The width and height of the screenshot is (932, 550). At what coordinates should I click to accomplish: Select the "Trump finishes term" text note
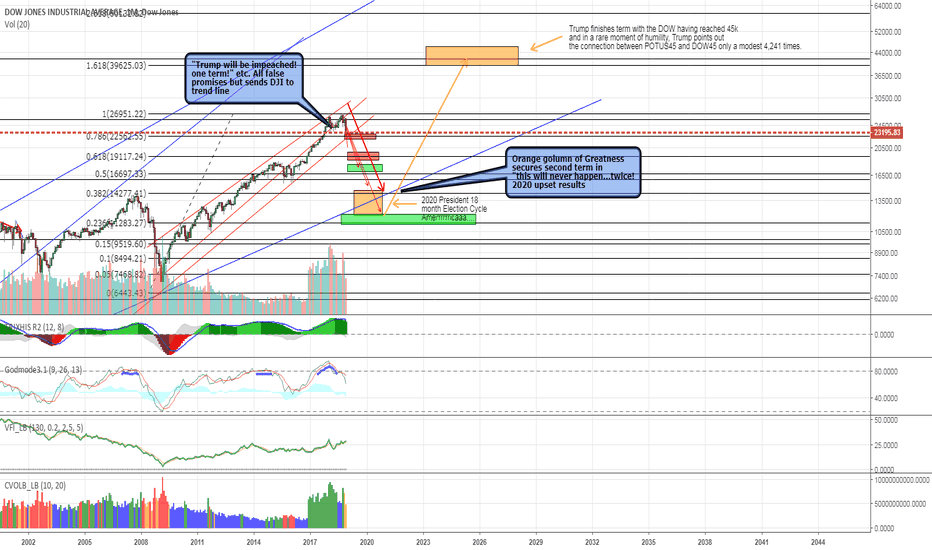[685, 37]
